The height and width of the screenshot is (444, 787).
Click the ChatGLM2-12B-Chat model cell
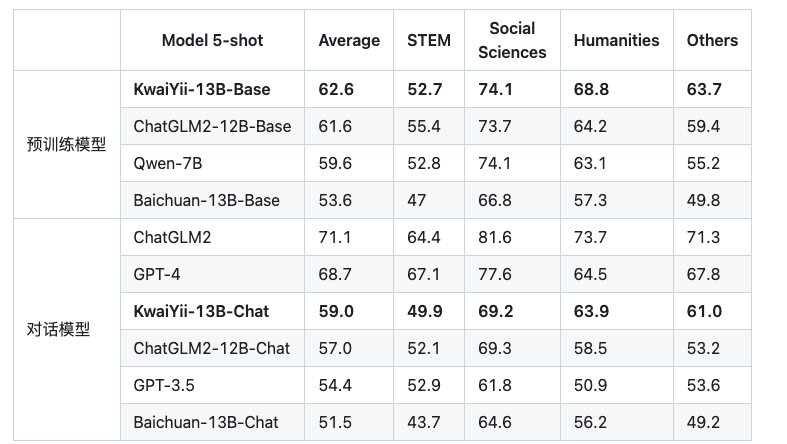coord(212,348)
